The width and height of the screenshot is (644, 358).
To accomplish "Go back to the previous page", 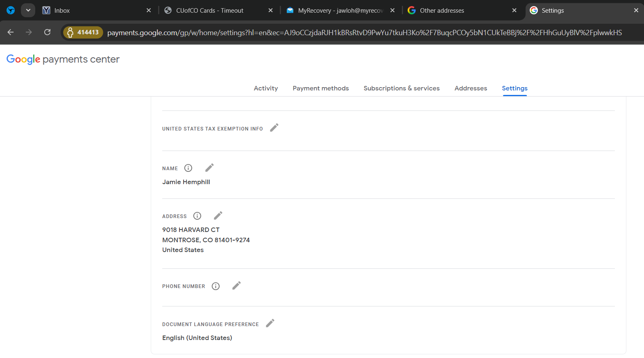I will [11, 32].
